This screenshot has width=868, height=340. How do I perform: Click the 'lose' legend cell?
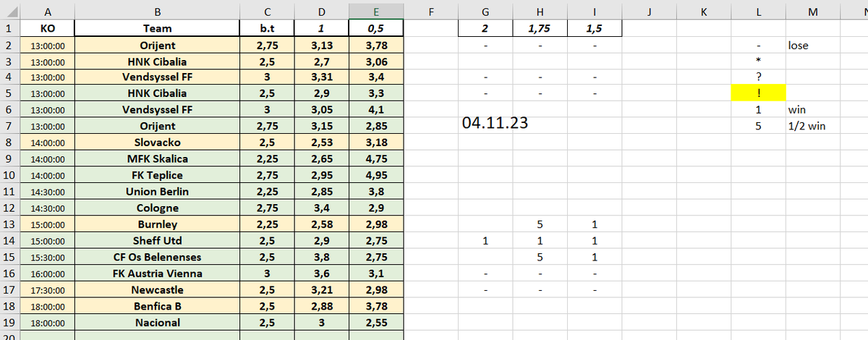[x=813, y=45]
